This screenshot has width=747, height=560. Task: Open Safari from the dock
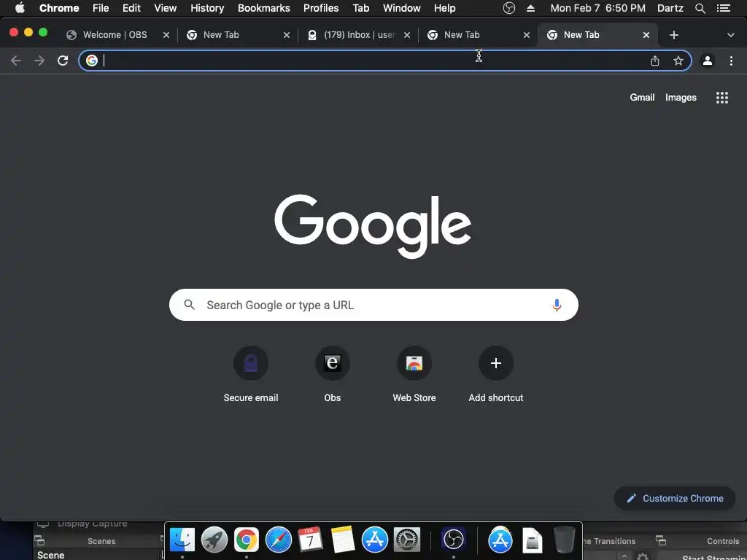click(x=278, y=540)
